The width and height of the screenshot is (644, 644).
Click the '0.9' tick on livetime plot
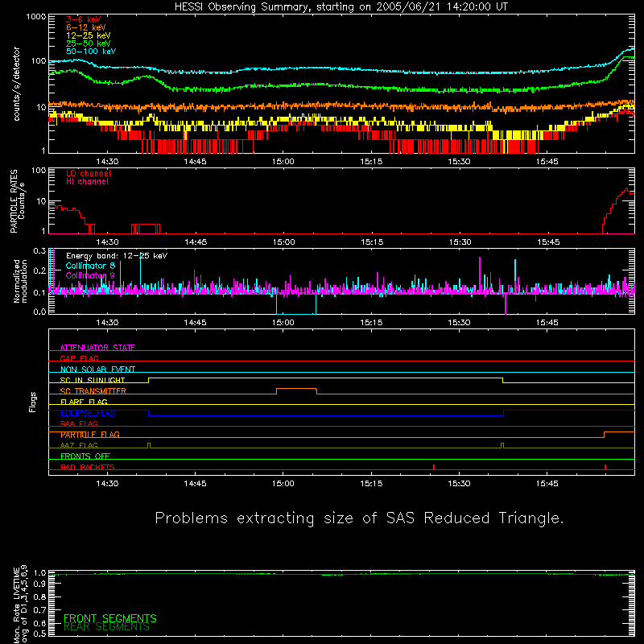point(39,584)
